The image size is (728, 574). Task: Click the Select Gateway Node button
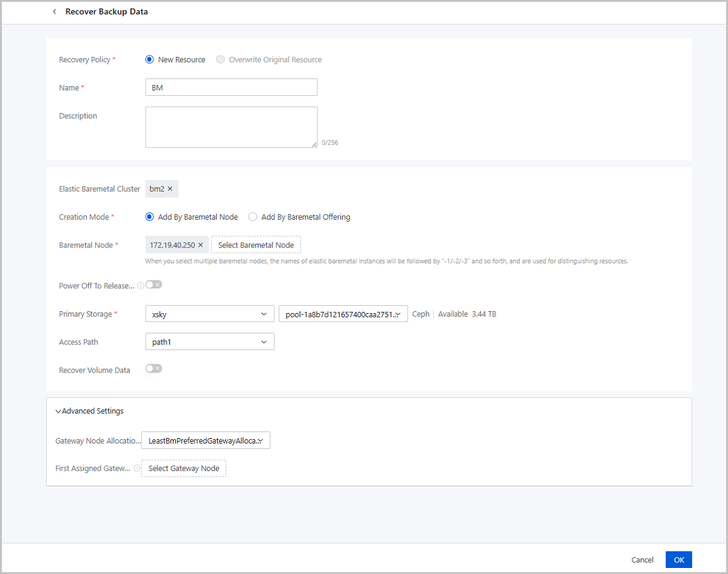184,468
